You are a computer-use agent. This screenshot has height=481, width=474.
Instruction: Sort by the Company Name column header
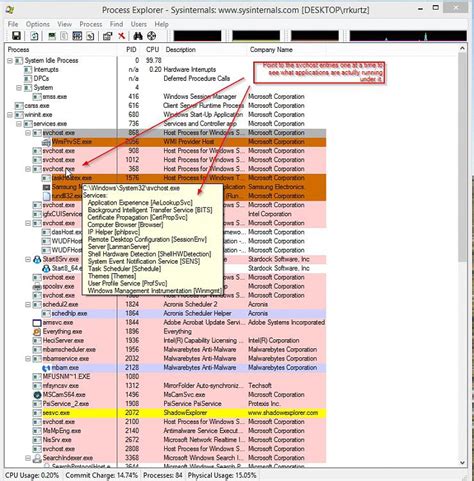click(287, 50)
